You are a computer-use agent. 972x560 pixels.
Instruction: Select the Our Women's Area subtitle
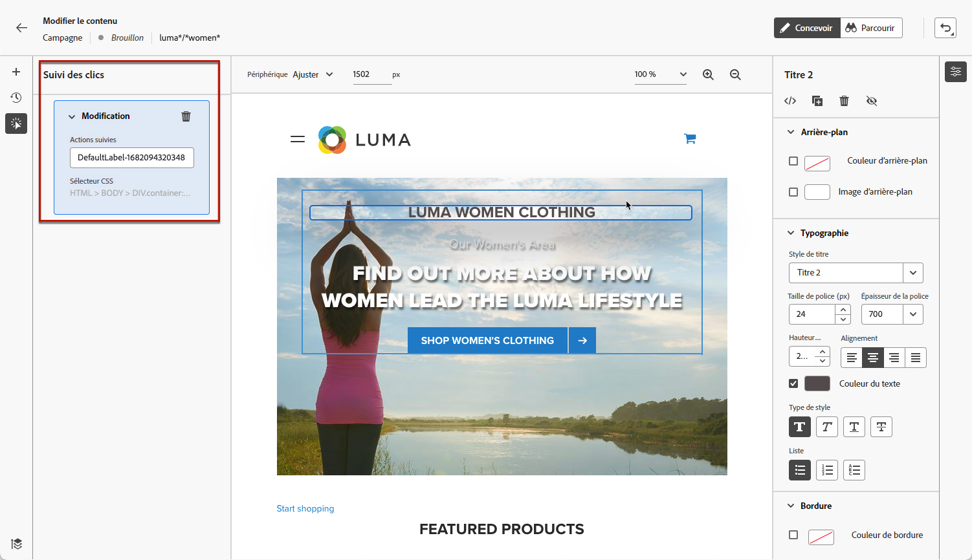(502, 245)
